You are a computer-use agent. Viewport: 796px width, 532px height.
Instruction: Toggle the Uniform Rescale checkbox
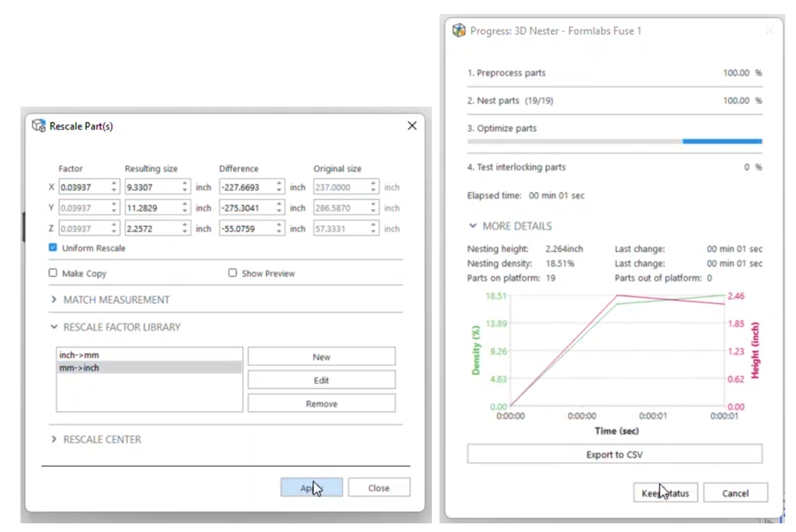53,248
